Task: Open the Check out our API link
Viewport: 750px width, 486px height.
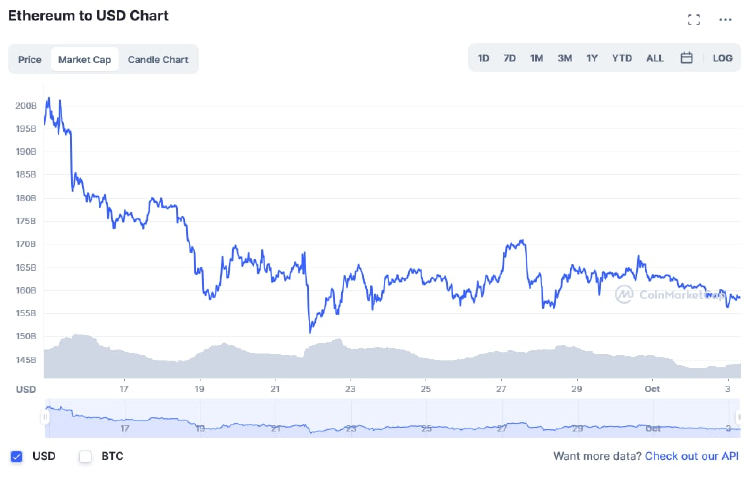Action: (x=692, y=456)
